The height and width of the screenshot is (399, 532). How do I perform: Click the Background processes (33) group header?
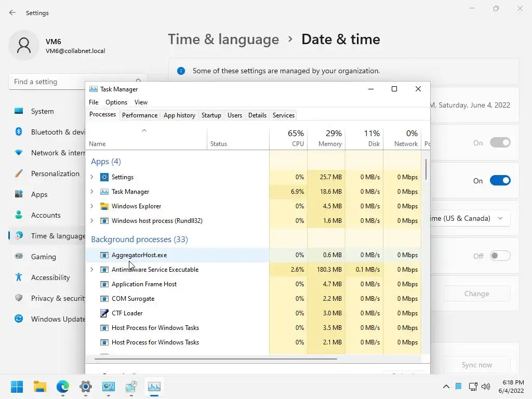tap(139, 240)
